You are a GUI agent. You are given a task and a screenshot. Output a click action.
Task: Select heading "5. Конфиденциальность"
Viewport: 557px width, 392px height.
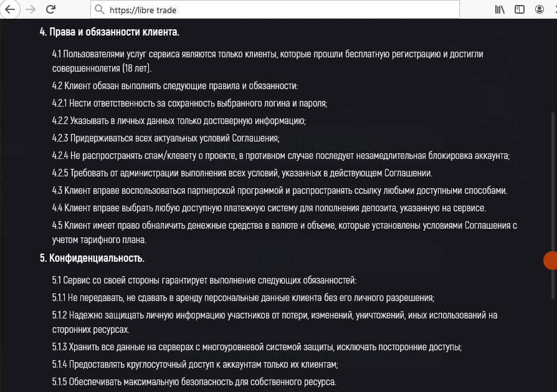pyautogui.click(x=92, y=258)
